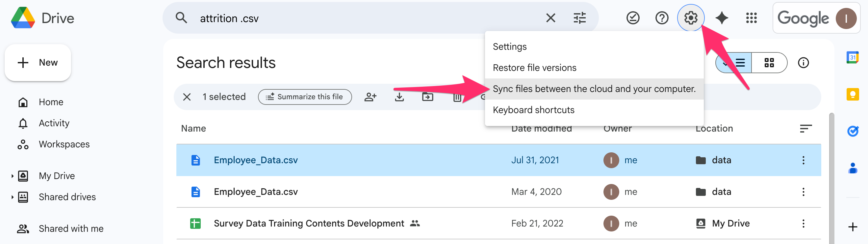868x244 pixels.
Task: Select Settings from the gear menu
Action: coord(509,46)
